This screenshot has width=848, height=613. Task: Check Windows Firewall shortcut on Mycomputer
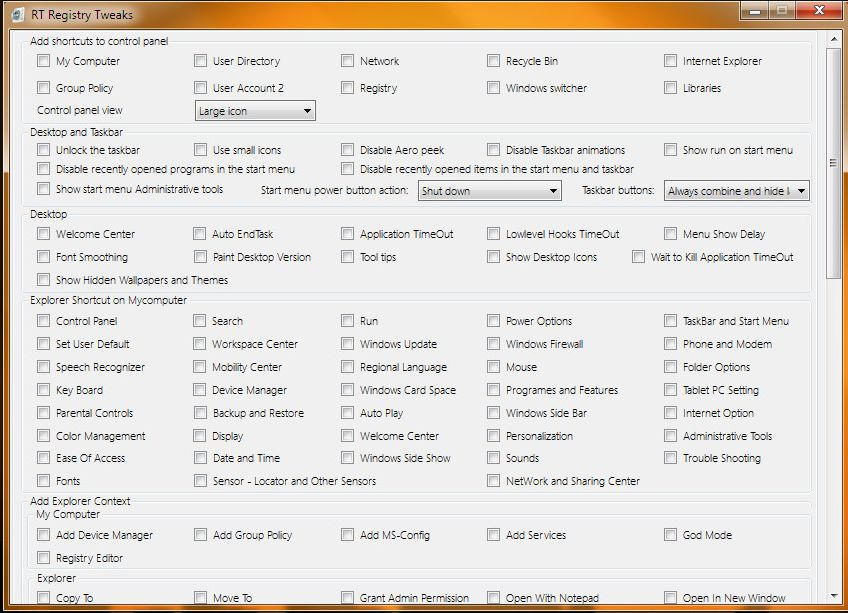[x=493, y=344]
